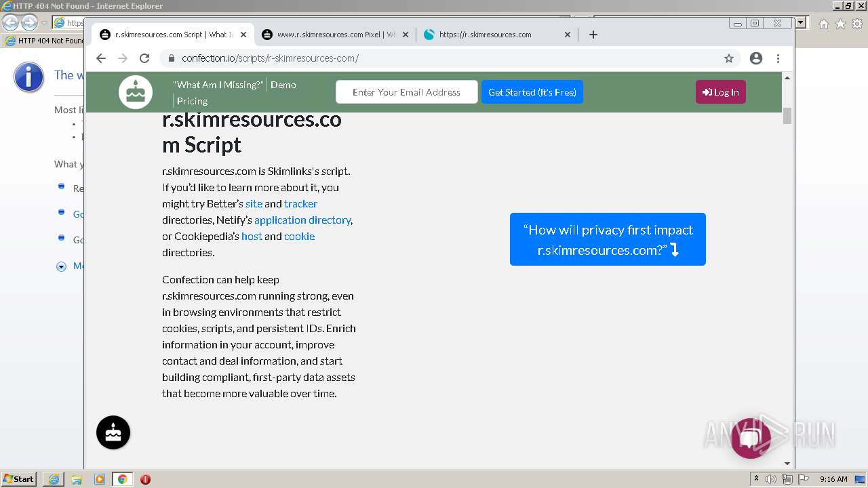This screenshot has height=488, width=868.
Task: Select the r.skimresources.com Script tab
Action: (x=173, y=35)
